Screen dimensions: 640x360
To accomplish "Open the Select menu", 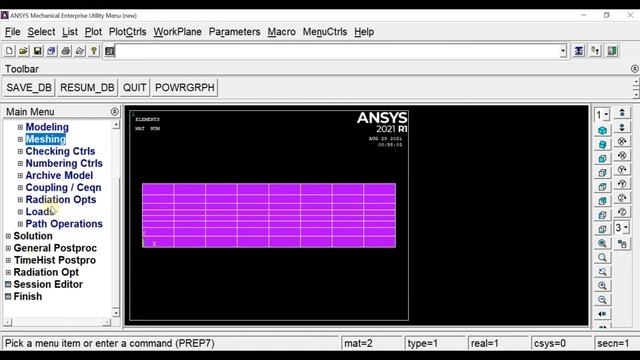I will pos(41,32).
